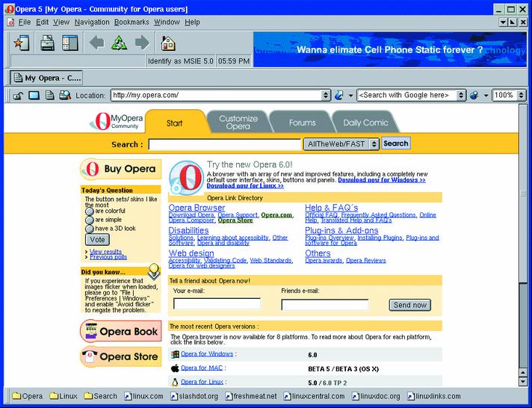This screenshot has width=532, height=408.
Task: Click the Reload recycle-arrows icon
Action: pyautogui.click(x=119, y=43)
